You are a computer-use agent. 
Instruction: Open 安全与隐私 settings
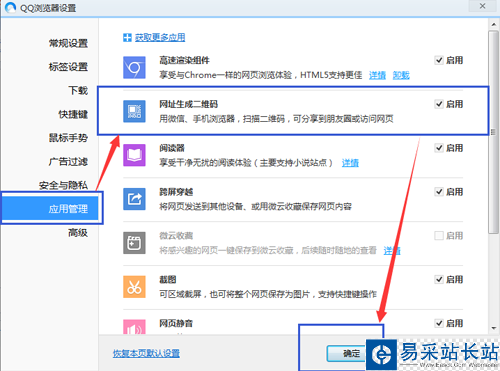(x=63, y=185)
